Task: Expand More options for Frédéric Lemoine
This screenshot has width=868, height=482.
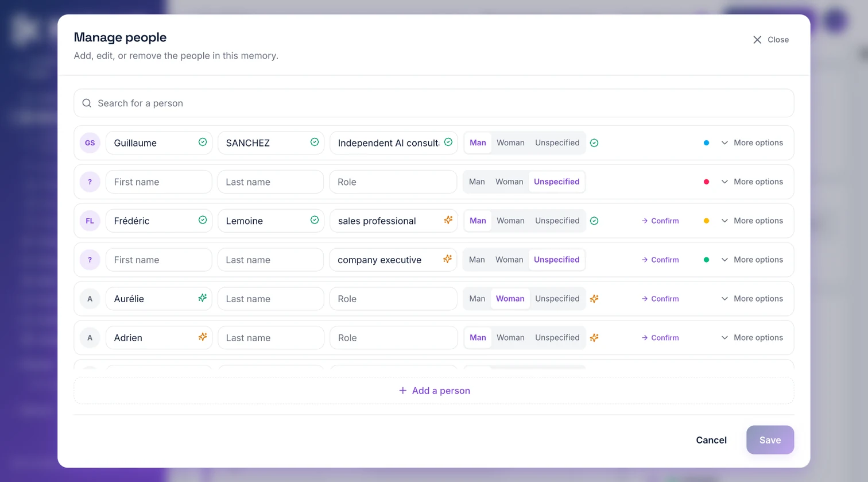Action: click(752, 221)
